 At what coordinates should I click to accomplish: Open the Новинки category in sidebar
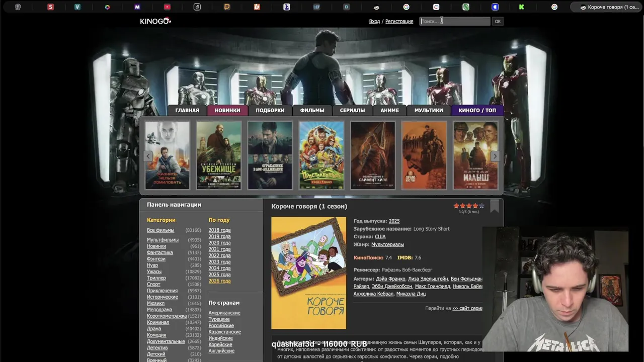click(156, 246)
